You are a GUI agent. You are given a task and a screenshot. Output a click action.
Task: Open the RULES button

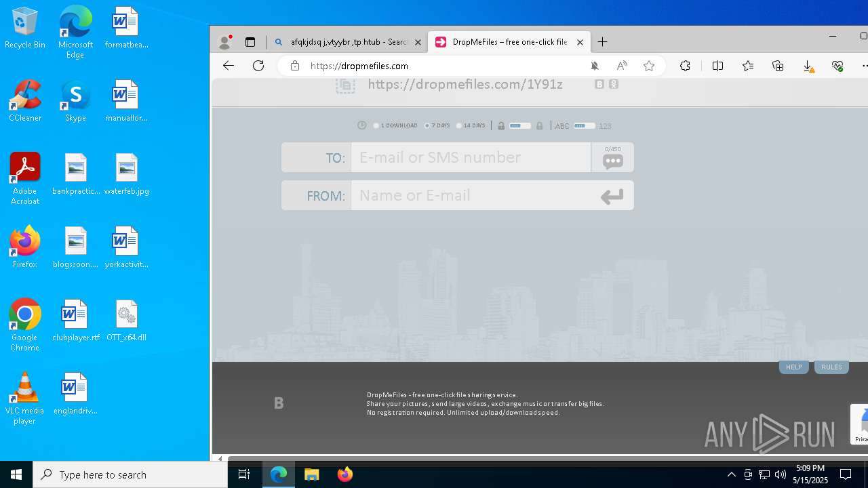tap(831, 367)
